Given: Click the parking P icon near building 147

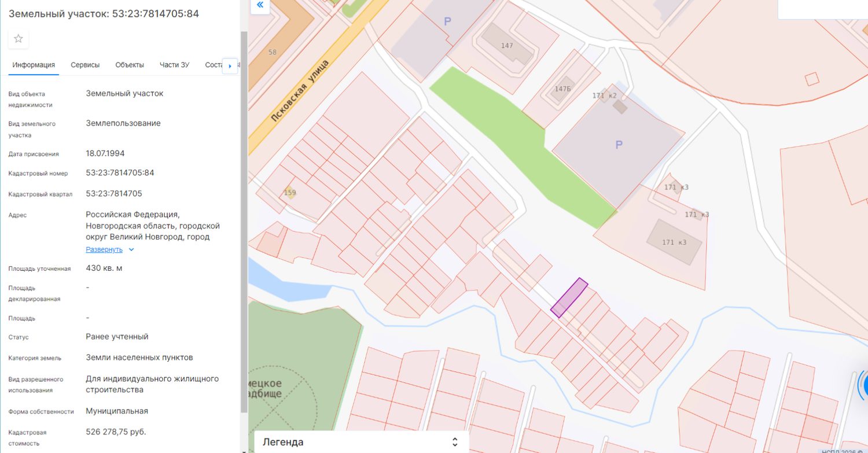Looking at the screenshot, I should 447,22.
